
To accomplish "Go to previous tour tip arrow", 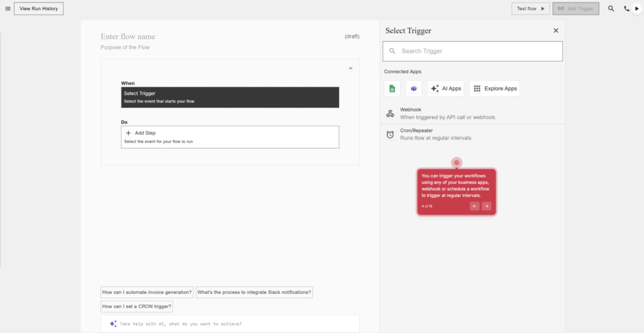I will (475, 206).
